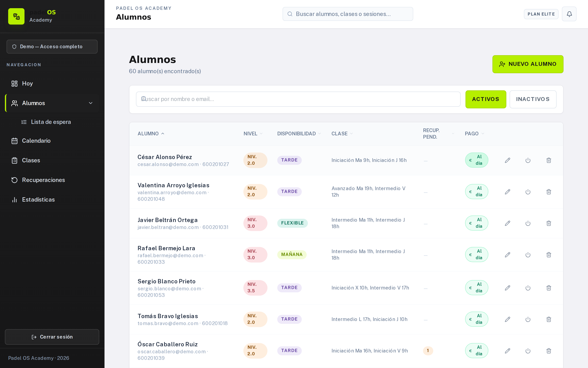Open Hoy in sidebar
The width and height of the screenshot is (588, 368).
pyautogui.click(x=52, y=83)
